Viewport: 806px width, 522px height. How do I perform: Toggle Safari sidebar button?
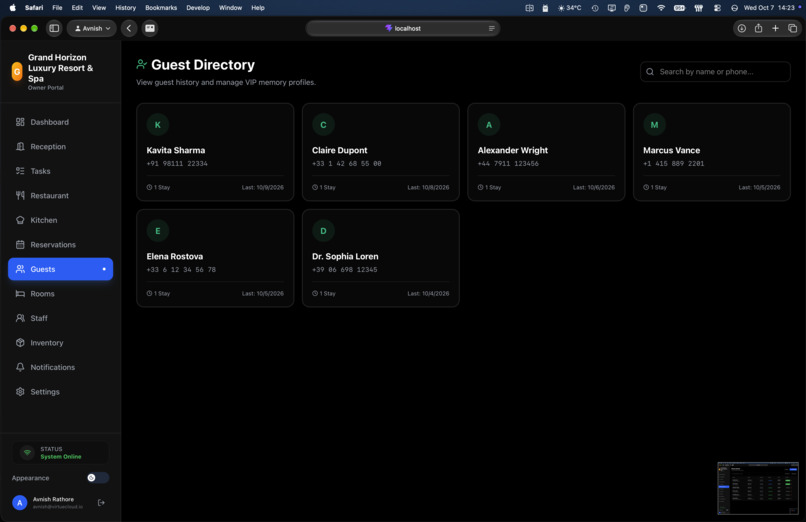(x=54, y=28)
